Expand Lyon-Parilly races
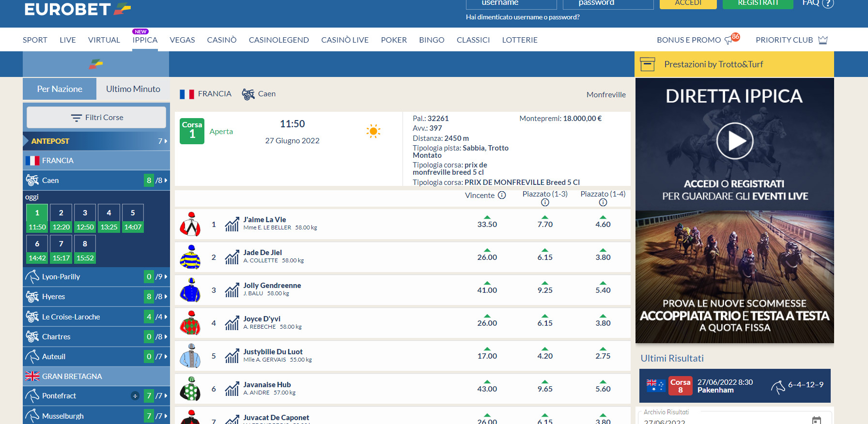The image size is (868, 424). click(x=96, y=277)
